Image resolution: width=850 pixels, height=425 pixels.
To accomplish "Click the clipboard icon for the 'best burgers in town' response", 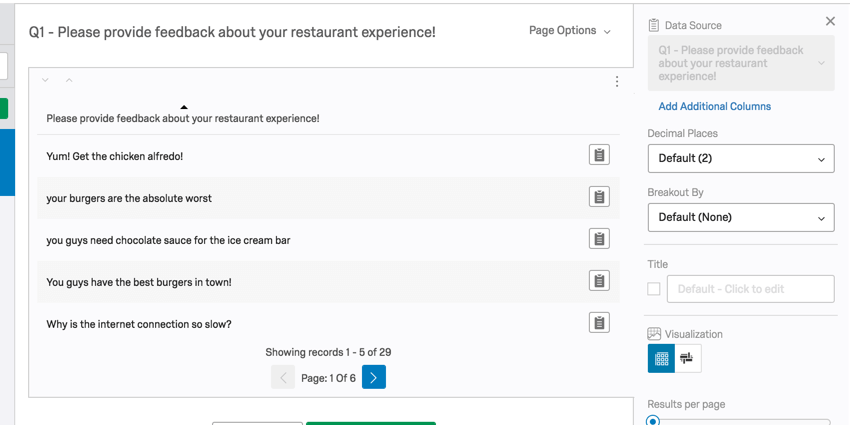I will (599, 281).
